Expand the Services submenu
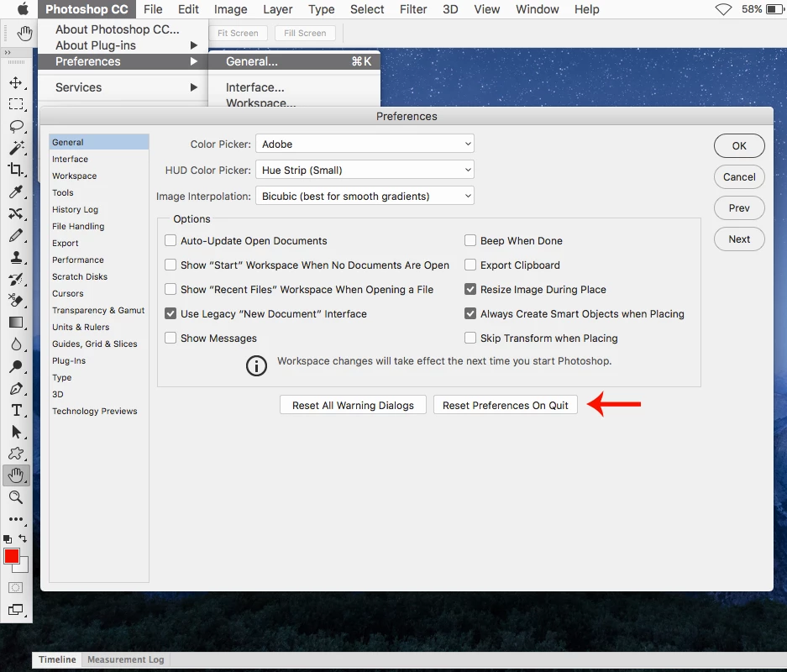 [123, 87]
